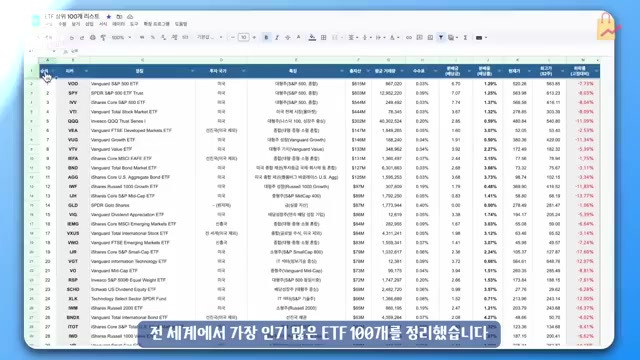Open the 도구 menu
The height and width of the screenshot is (360, 640).
point(134,24)
